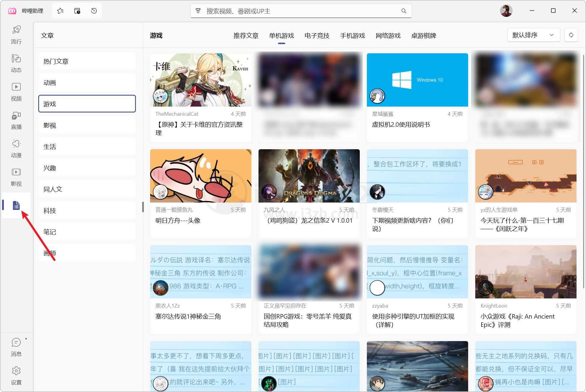Open the 视频 video section
586x392 pixels.
(16, 92)
